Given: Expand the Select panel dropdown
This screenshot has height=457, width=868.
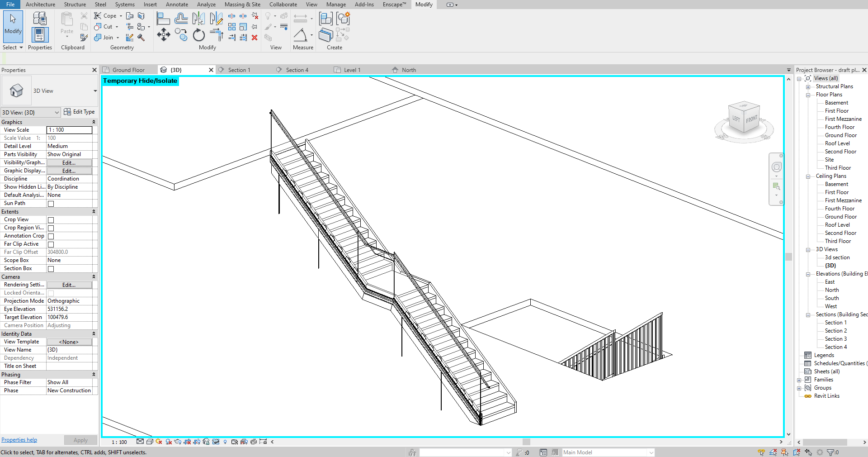Looking at the screenshot, I should click(x=13, y=48).
